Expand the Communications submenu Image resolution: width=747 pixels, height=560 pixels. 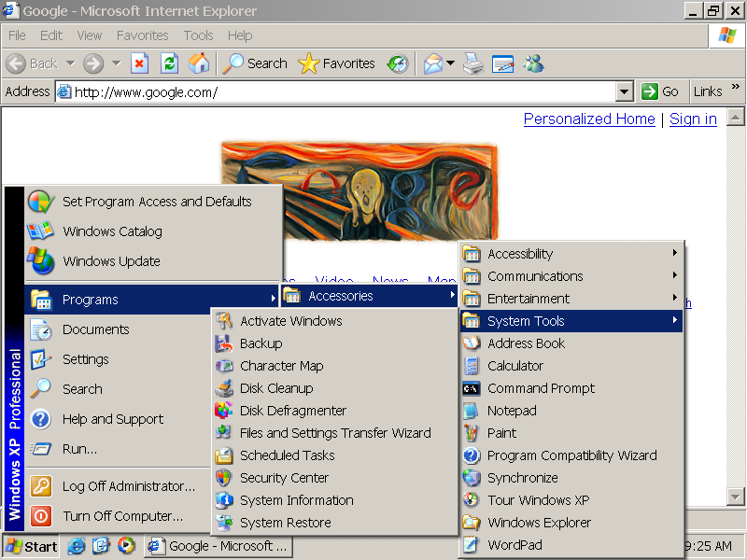pos(571,276)
